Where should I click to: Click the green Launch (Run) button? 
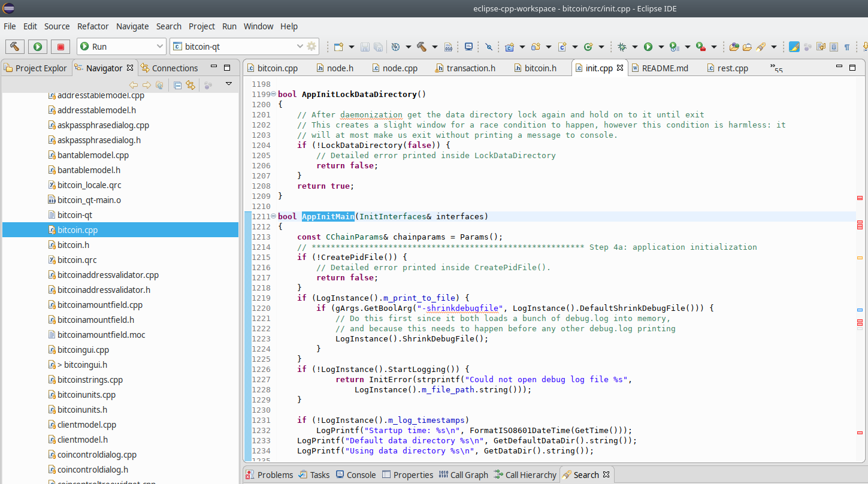tap(38, 46)
